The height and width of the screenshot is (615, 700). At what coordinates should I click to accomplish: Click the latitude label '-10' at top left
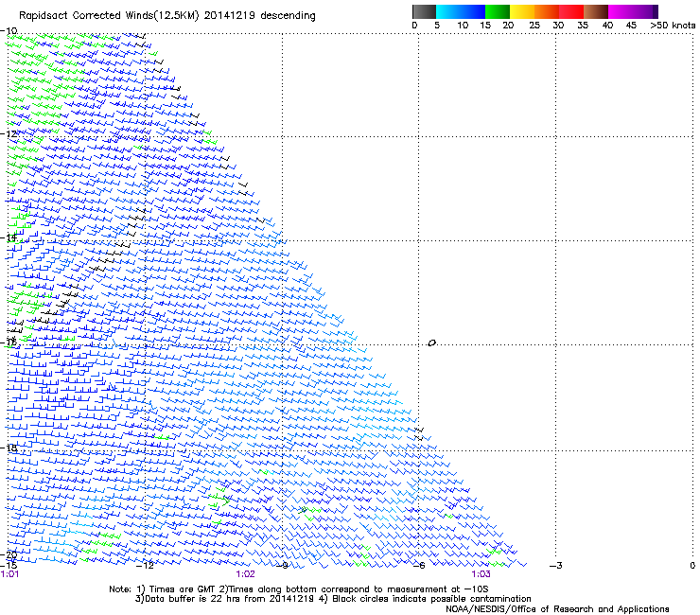tap(9, 30)
